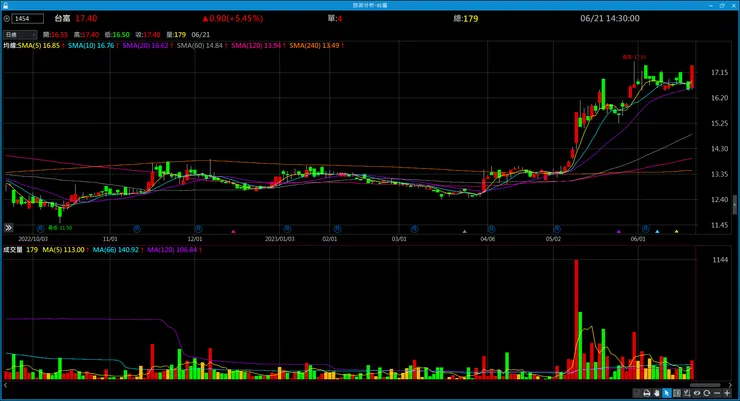740x401 pixels.
Task: Click the SMA(10) 16.76 moving average label
Action: pos(93,46)
